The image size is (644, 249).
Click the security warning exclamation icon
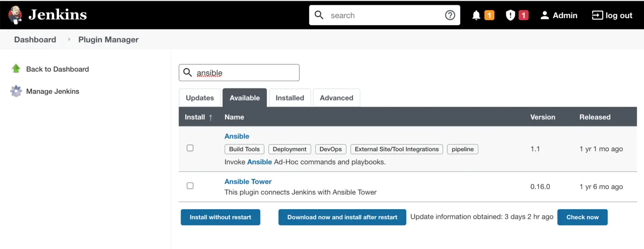[x=510, y=15]
